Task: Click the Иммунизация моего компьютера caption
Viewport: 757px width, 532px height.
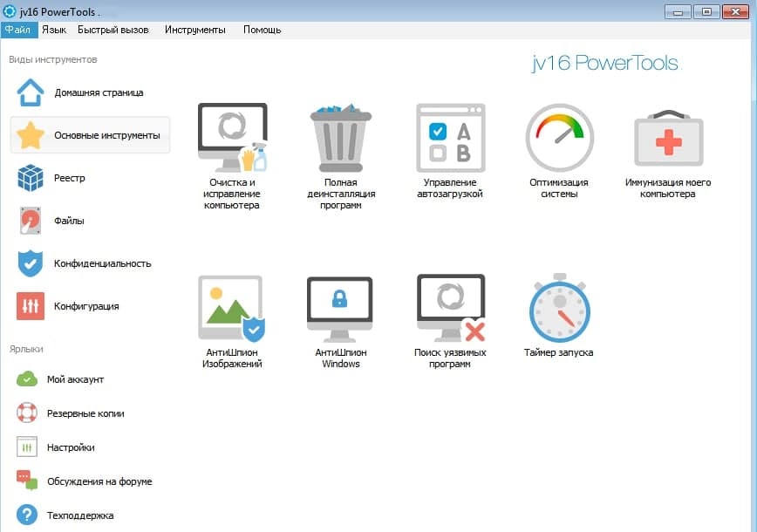Action: 668,188
